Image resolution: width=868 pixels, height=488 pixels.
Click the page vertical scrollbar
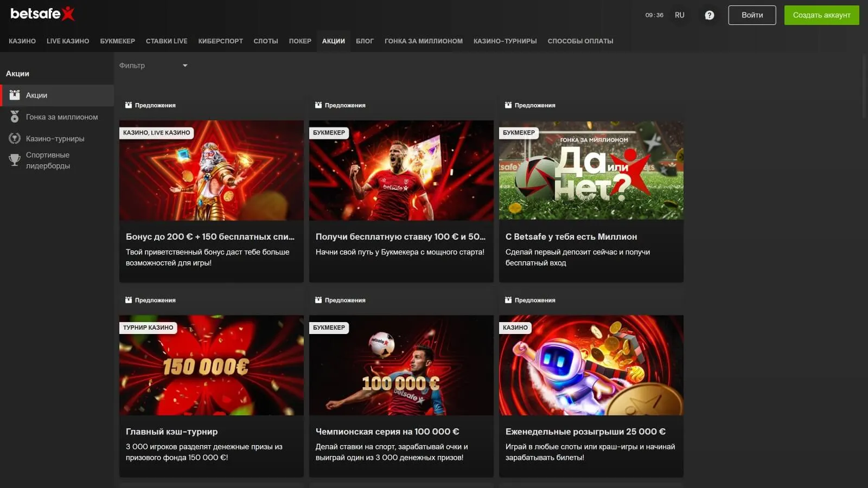click(x=864, y=87)
